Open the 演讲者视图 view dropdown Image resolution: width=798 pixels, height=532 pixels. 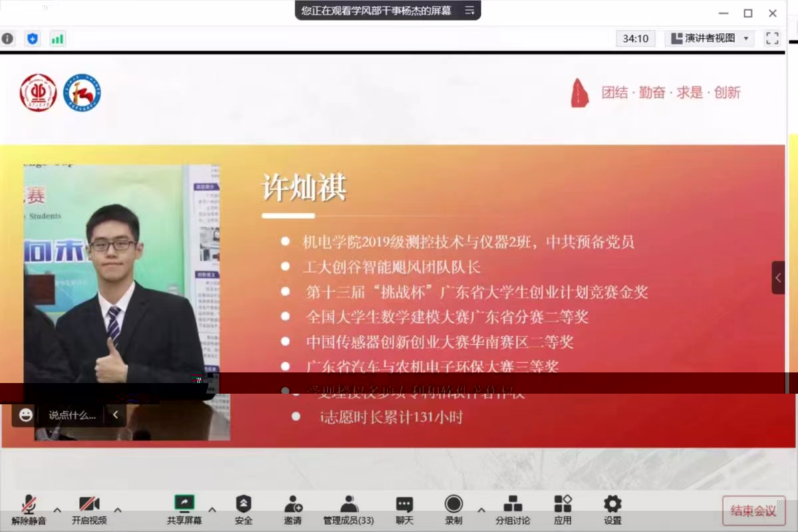click(x=710, y=39)
